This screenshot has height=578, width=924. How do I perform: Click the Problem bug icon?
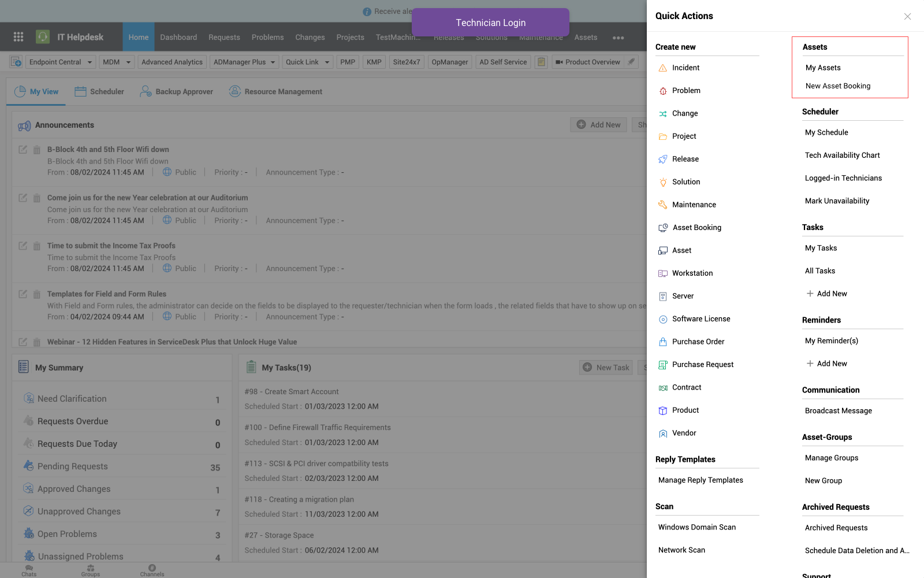663,91
